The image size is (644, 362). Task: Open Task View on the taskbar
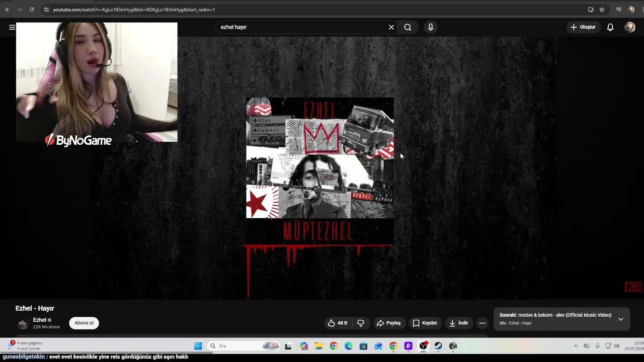(288, 346)
